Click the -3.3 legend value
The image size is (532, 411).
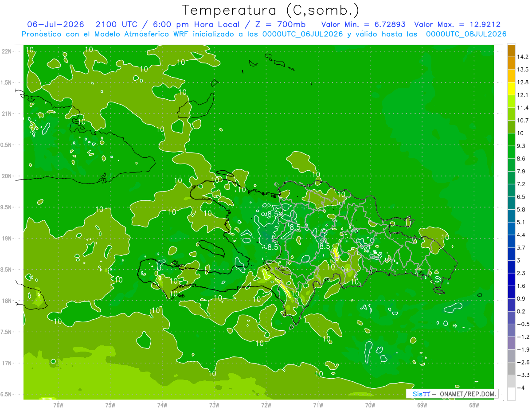click(x=523, y=375)
